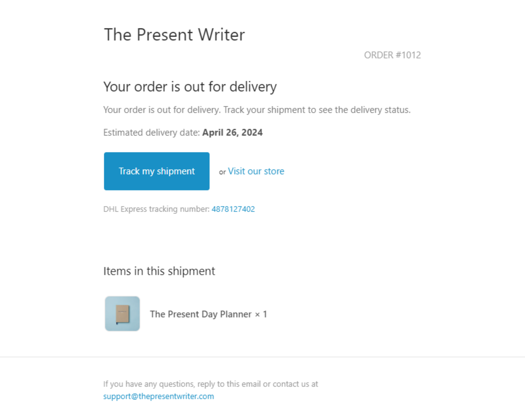
Task: Click the word 'or' beside the button
Action: (222, 172)
